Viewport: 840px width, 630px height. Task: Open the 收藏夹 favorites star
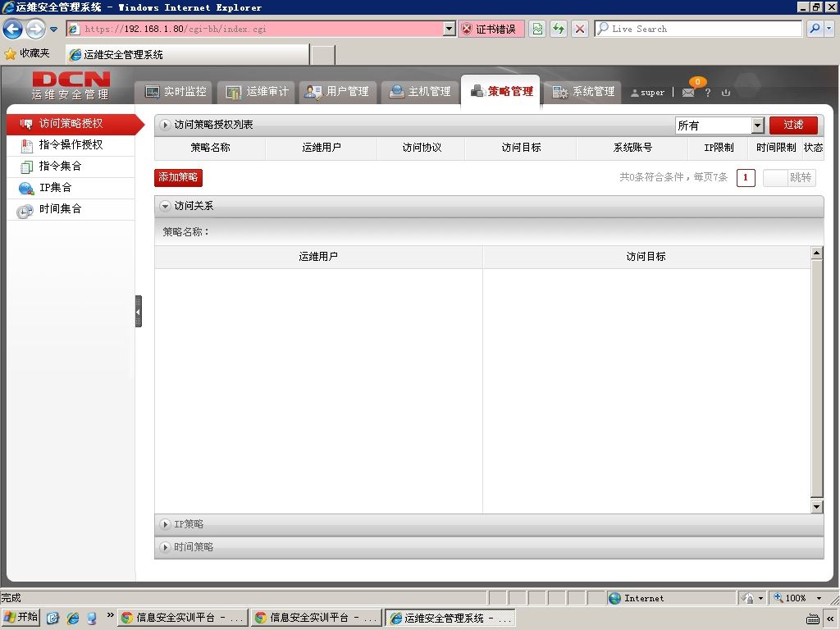coord(27,53)
